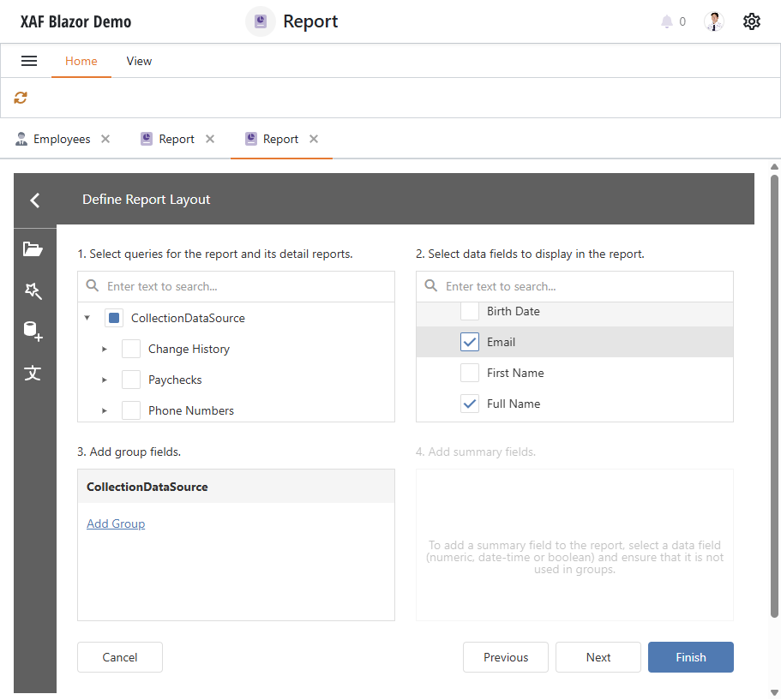Open the settings gear icon

752,21
